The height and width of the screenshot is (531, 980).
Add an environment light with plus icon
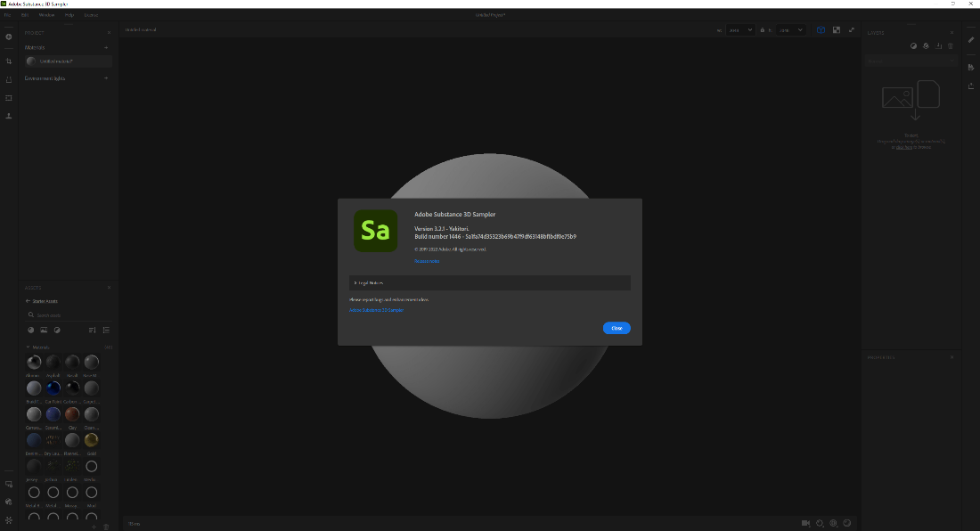click(x=106, y=78)
